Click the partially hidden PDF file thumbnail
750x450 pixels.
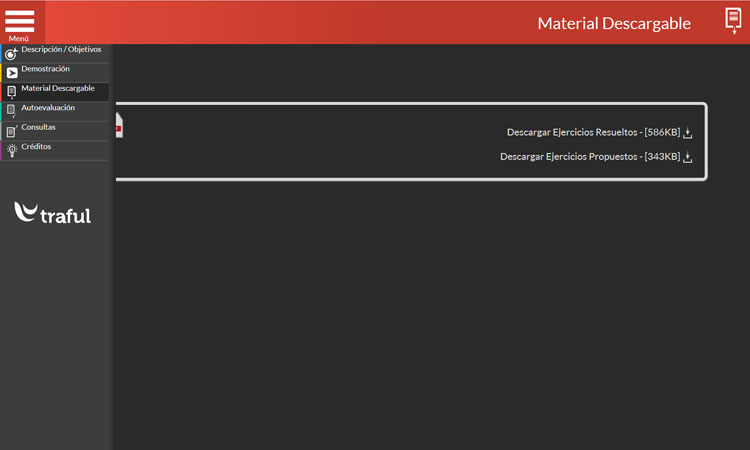point(119,126)
